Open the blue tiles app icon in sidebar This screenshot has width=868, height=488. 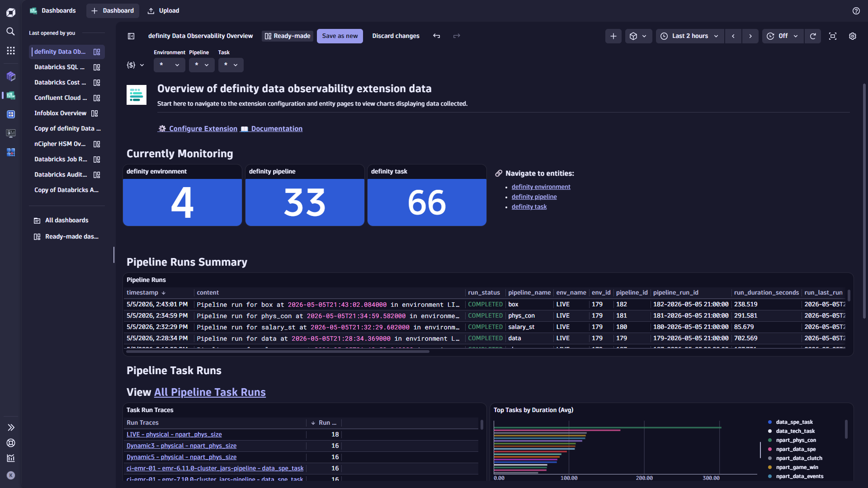(11, 152)
